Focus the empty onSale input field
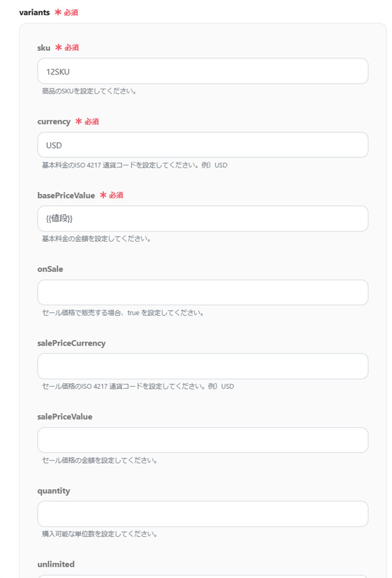Image resolution: width=392 pixels, height=578 pixels. click(x=202, y=293)
